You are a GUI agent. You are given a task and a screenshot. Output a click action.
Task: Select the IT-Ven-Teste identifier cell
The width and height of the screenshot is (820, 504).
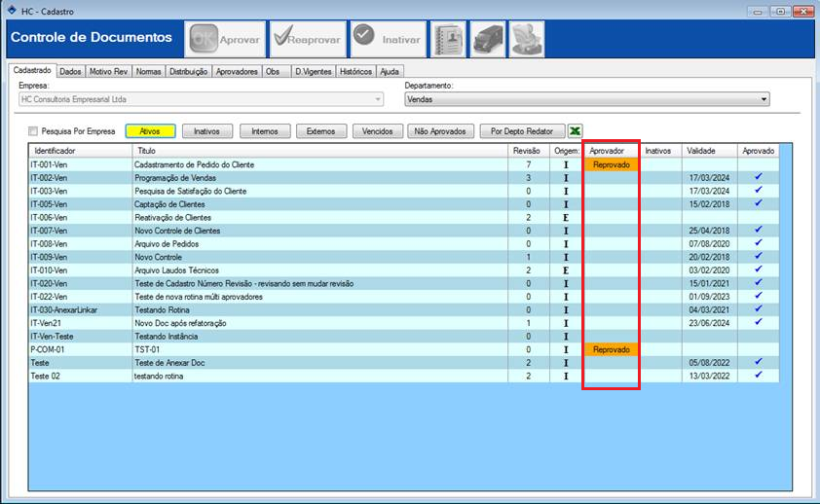(x=81, y=337)
